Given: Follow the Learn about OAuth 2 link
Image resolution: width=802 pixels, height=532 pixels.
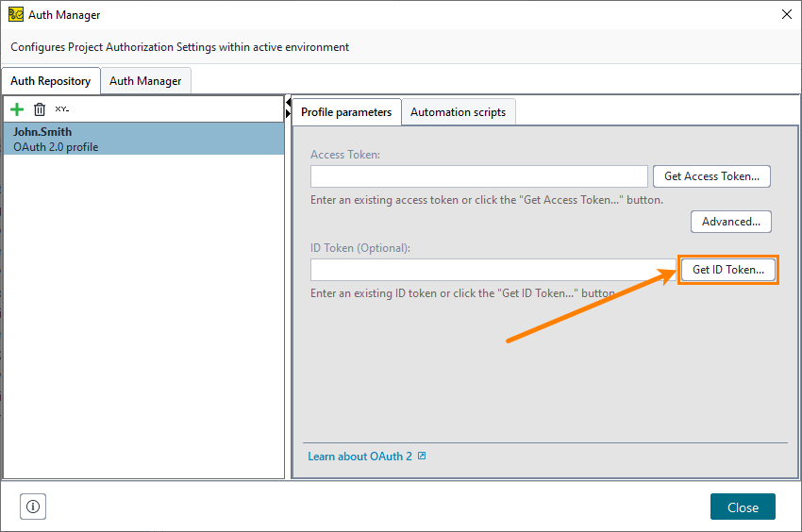Looking at the screenshot, I should [x=359, y=457].
